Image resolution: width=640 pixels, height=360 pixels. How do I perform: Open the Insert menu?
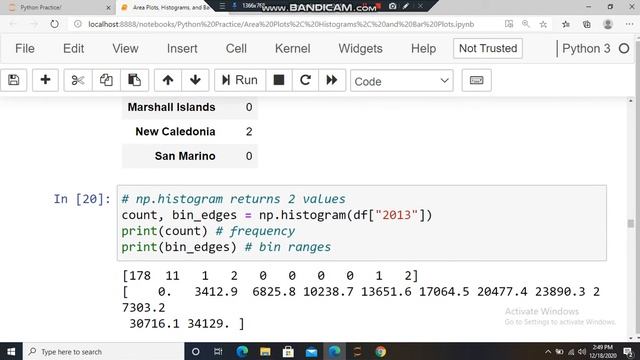click(182, 49)
